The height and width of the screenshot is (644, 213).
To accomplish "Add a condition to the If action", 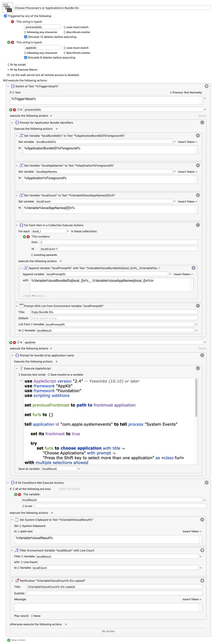I will [16, 494].
